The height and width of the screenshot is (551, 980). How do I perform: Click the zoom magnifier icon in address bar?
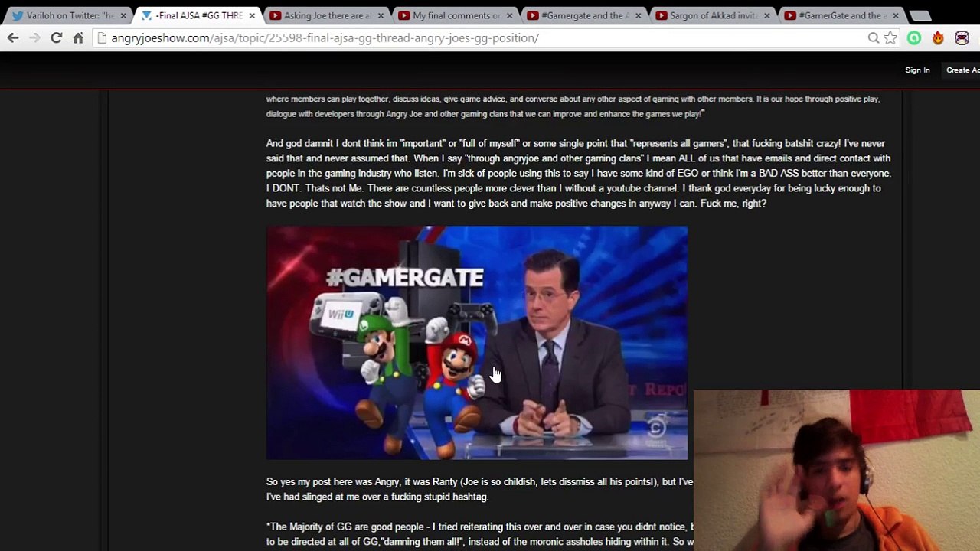[x=873, y=37]
